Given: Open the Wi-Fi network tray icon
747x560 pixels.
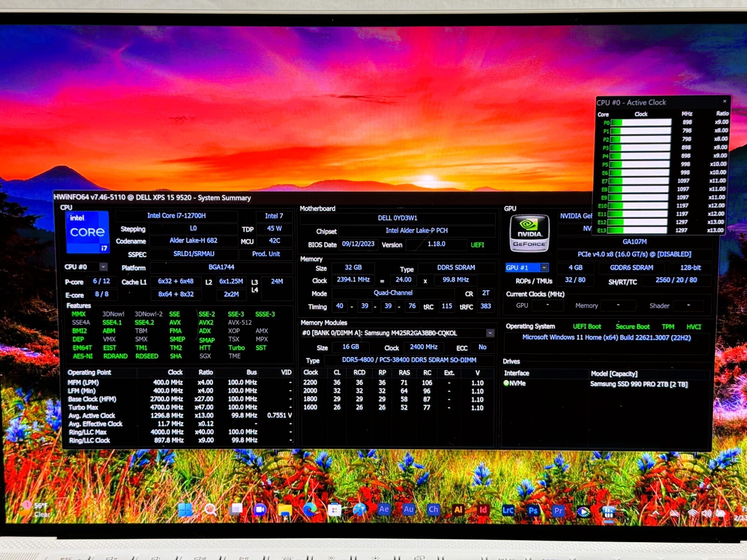Looking at the screenshot, I should coord(693,513).
